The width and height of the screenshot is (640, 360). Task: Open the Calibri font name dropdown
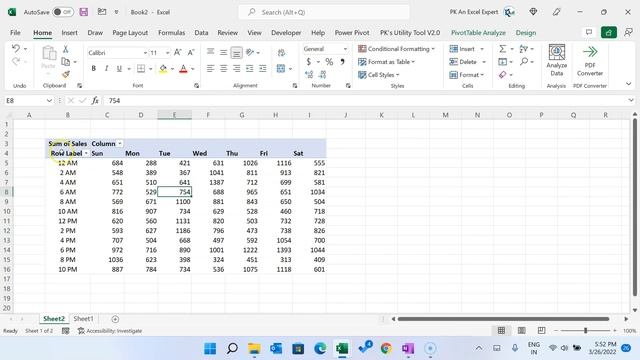(145, 53)
